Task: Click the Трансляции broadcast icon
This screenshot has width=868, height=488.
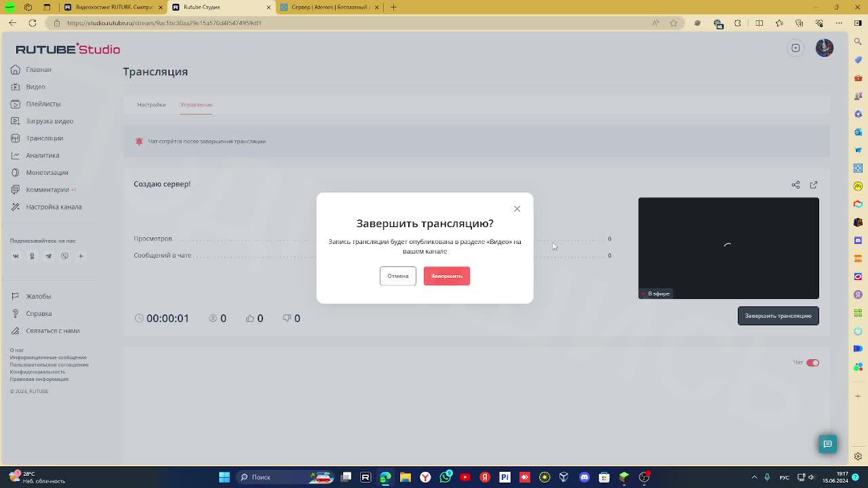Action: pyautogui.click(x=15, y=138)
